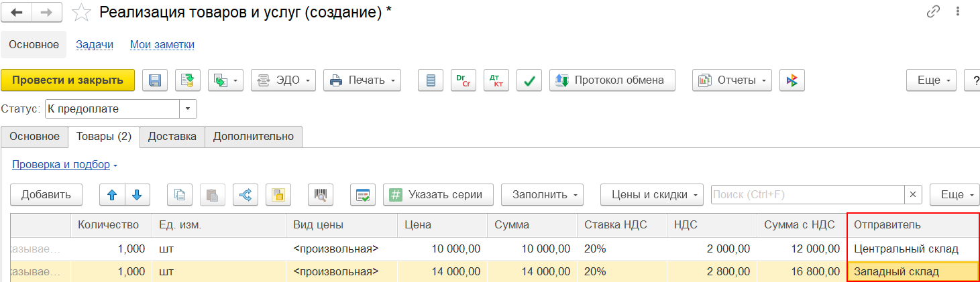
Task: Click the Dr/Cr postings icon
Action: (464, 80)
